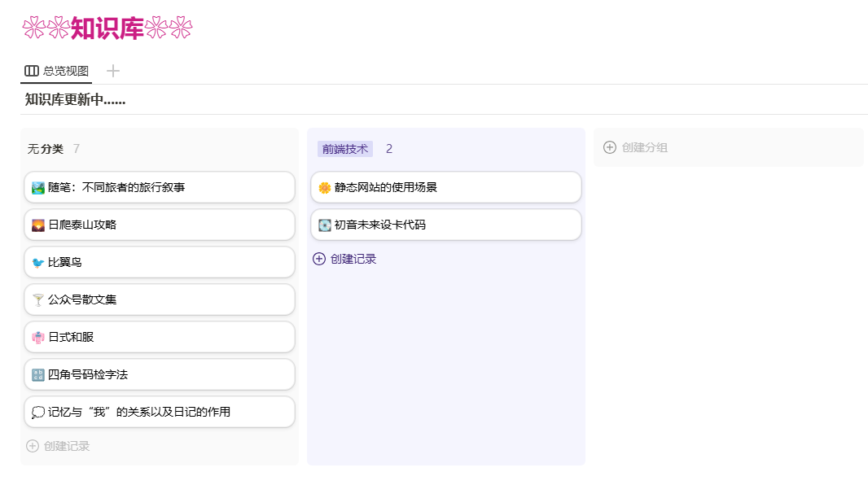Click the 知识库更新中 description text
The height and width of the screenshot is (485, 868).
(75, 99)
